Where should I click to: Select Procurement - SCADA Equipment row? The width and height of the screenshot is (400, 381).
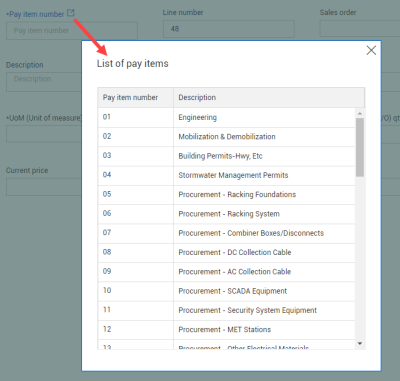coord(226,291)
